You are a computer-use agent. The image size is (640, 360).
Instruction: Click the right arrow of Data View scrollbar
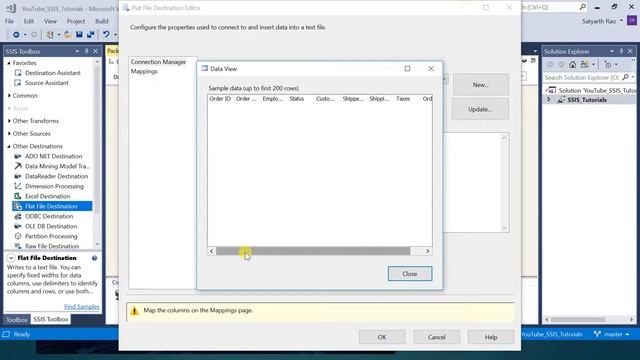click(x=427, y=251)
